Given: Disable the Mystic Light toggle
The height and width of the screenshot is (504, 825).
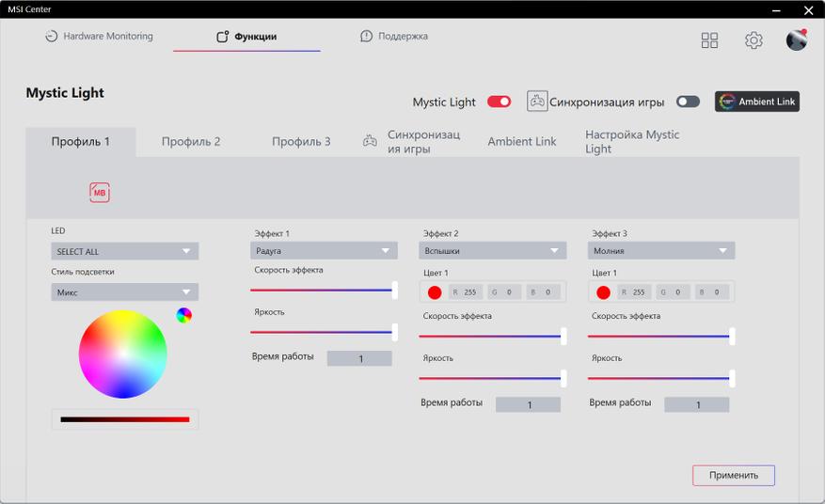Looking at the screenshot, I should pyautogui.click(x=499, y=102).
